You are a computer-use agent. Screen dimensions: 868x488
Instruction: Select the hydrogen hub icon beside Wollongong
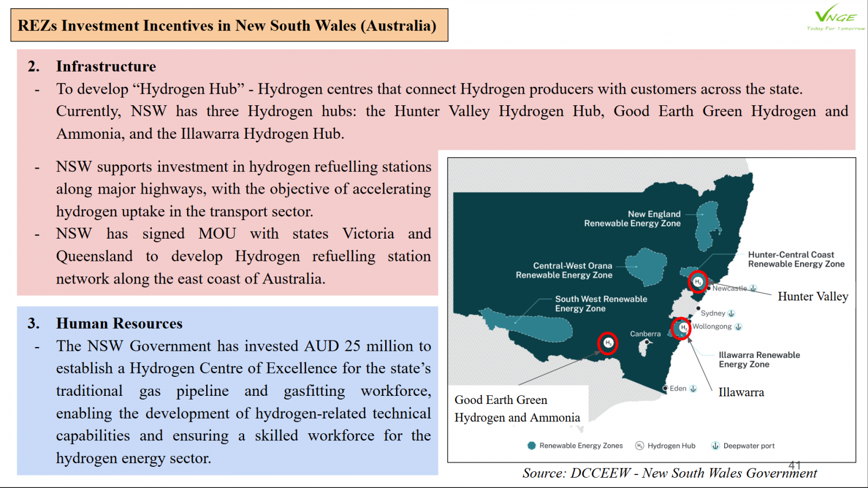(x=682, y=328)
